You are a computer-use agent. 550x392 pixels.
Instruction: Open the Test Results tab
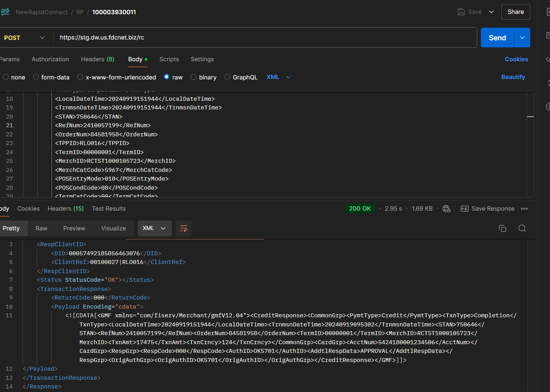pos(109,209)
